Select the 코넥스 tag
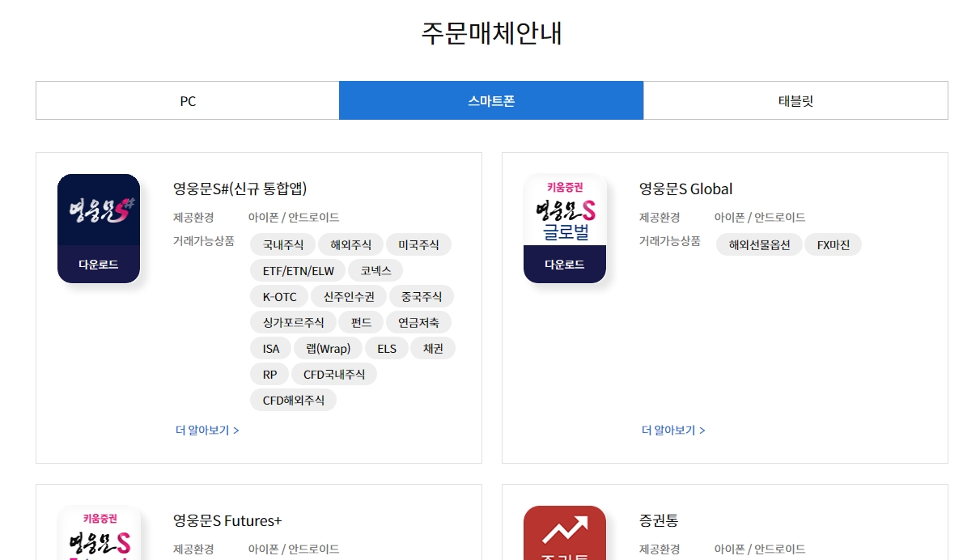This screenshot has height=560, width=980. tap(375, 270)
